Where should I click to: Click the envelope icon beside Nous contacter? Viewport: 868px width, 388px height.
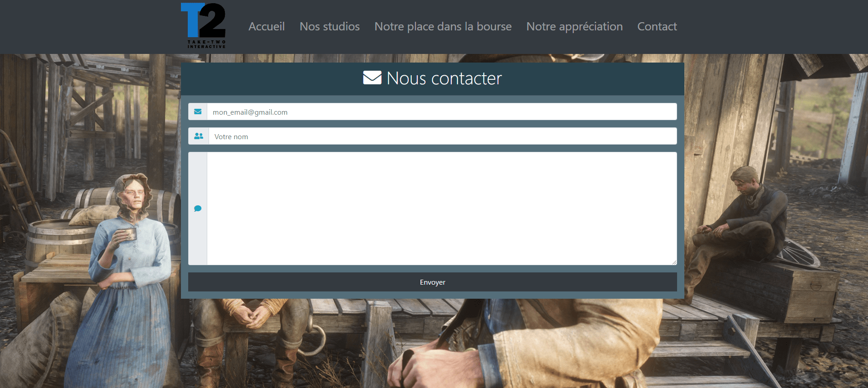tap(372, 78)
